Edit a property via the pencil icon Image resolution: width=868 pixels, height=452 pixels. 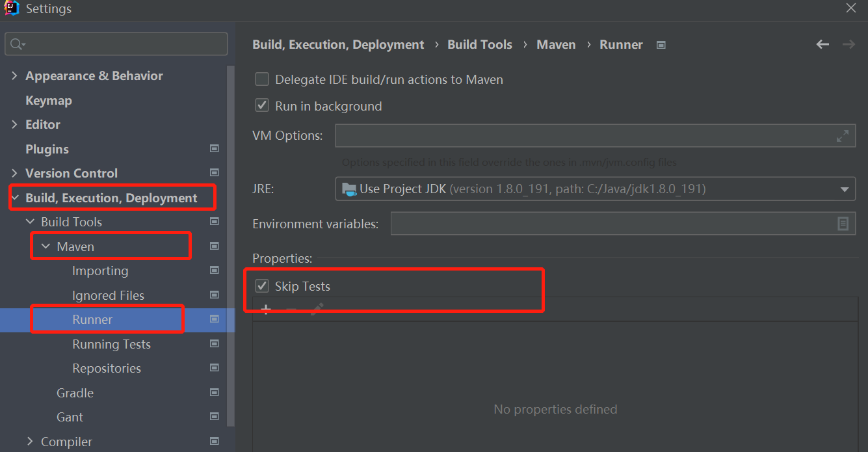click(316, 310)
